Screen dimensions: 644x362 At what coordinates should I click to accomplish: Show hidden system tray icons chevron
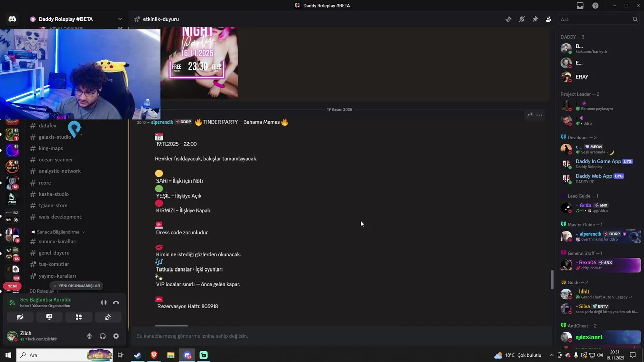tap(552, 355)
